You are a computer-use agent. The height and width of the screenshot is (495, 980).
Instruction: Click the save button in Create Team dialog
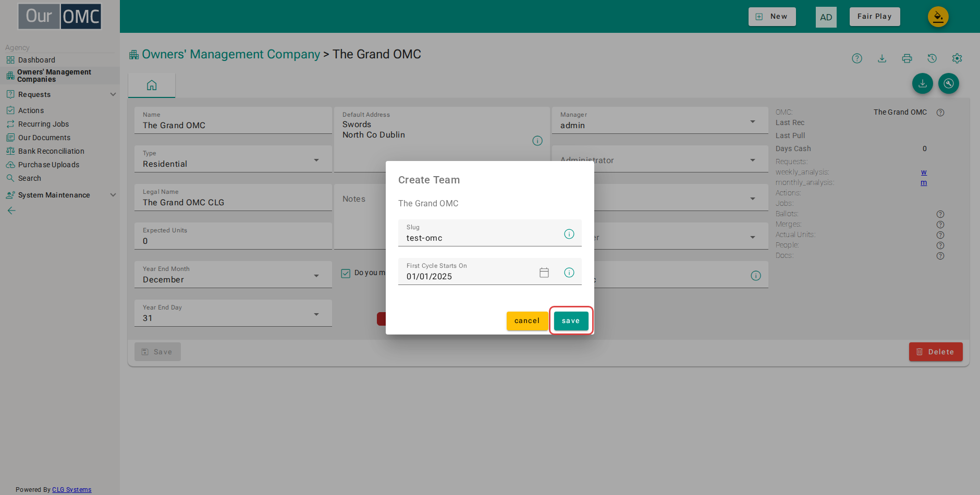571,321
